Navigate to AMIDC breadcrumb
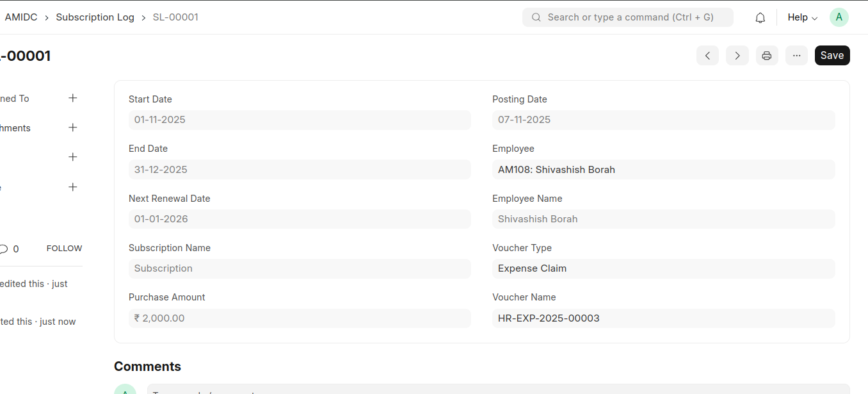Image resolution: width=868 pixels, height=394 pixels. coord(20,17)
